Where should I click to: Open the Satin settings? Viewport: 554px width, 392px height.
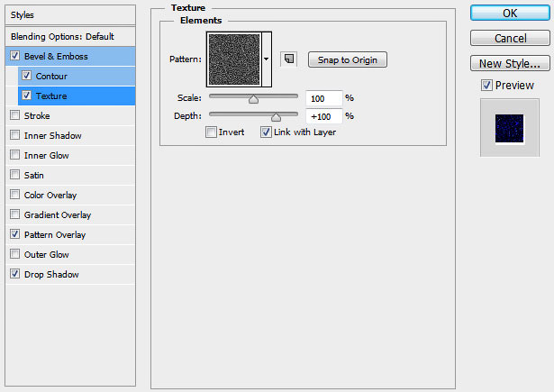34,175
